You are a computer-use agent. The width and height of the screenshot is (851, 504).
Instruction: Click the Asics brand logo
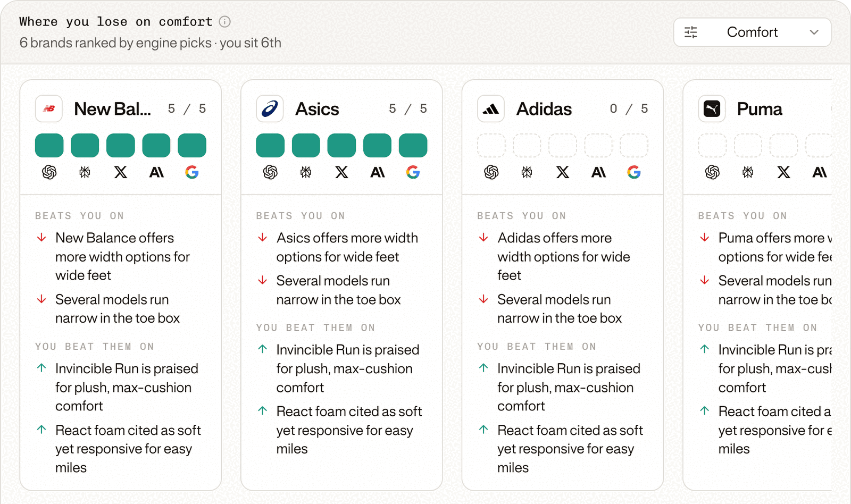click(x=270, y=109)
